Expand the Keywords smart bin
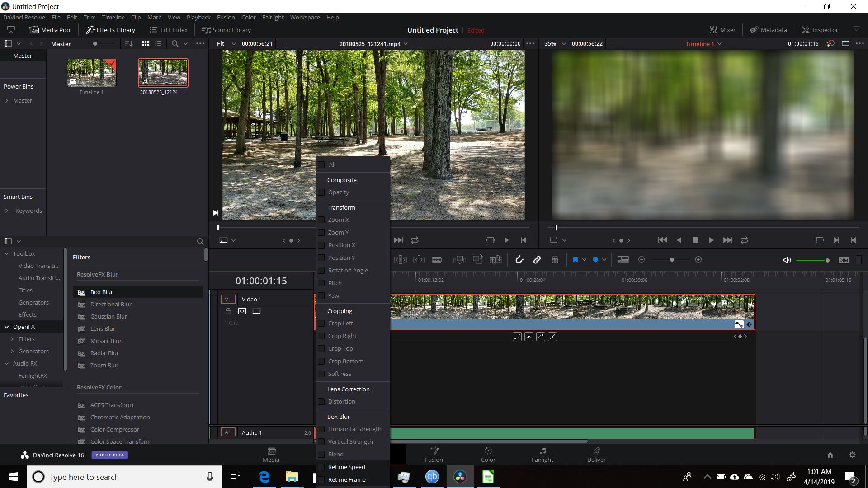 pos(7,211)
